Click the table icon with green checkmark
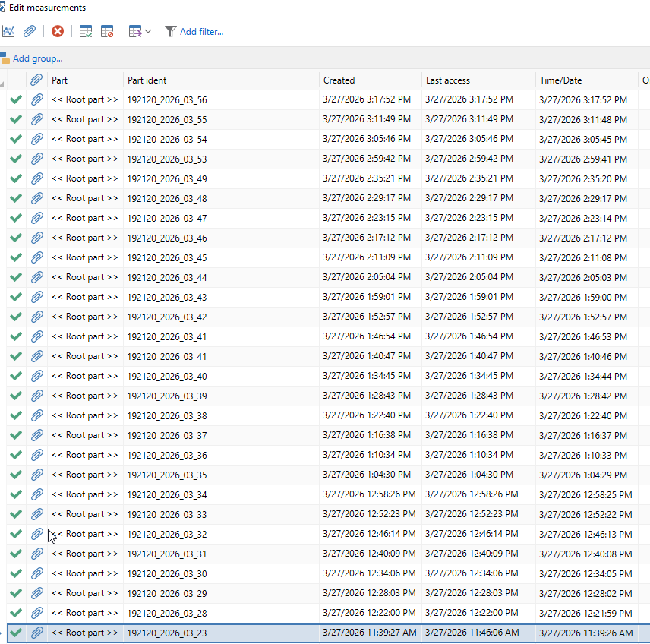This screenshot has height=644, width=650. point(86,31)
